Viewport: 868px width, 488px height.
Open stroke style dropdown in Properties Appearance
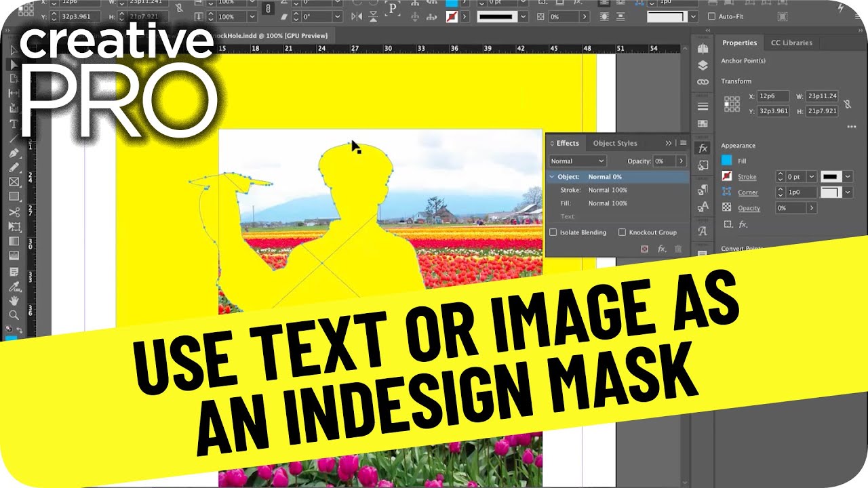pyautogui.click(x=848, y=177)
